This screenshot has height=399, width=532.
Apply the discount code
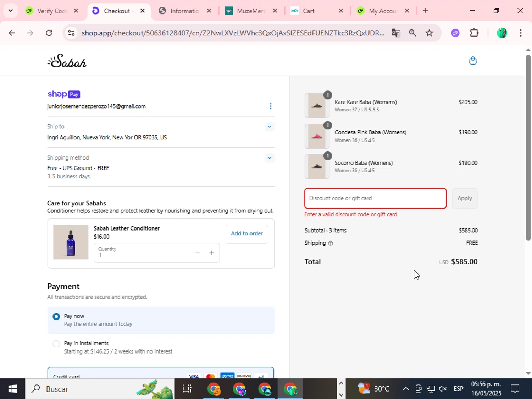465,198
